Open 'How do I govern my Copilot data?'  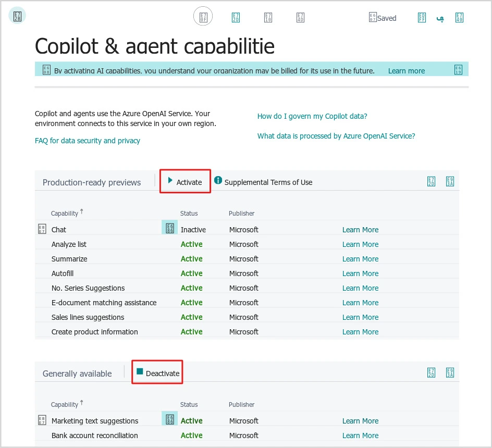312,116
